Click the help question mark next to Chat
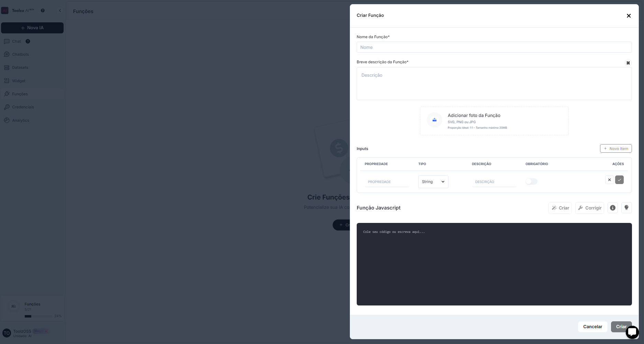 (28, 41)
